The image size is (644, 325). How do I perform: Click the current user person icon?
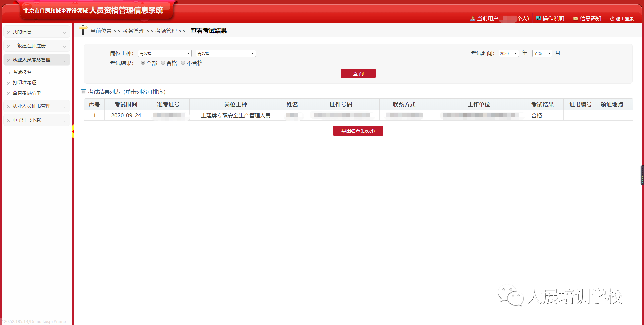pyautogui.click(x=473, y=19)
